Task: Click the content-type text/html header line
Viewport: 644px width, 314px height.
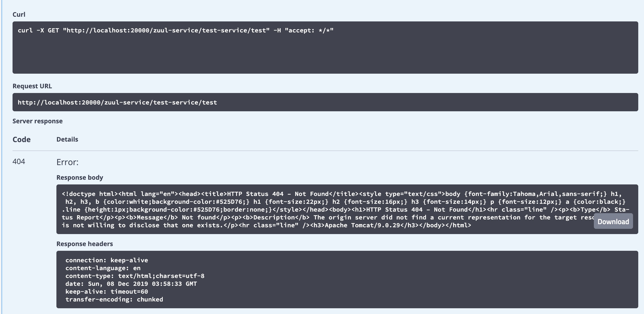Action: (x=135, y=276)
